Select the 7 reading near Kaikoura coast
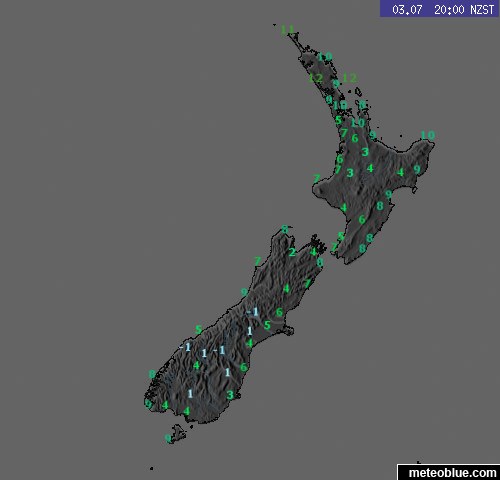The width and height of the screenshot is (500, 480). coord(307,284)
